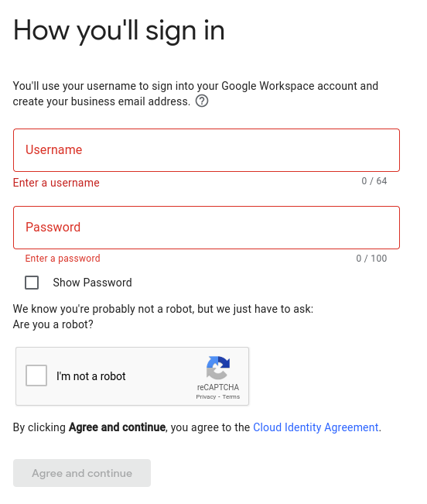Open the question mark help icon
427x504 pixels.
pos(202,101)
